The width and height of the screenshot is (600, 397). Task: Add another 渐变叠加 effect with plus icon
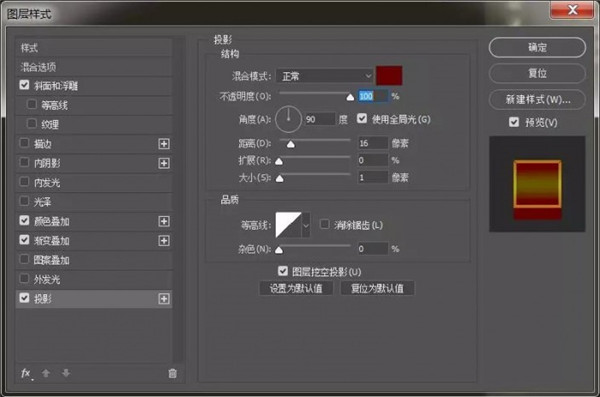point(164,241)
